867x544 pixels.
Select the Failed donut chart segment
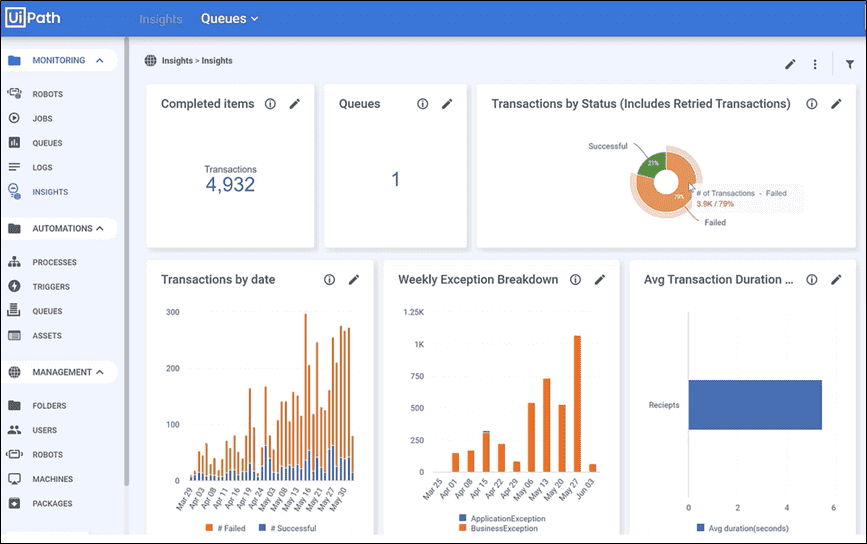click(658, 199)
